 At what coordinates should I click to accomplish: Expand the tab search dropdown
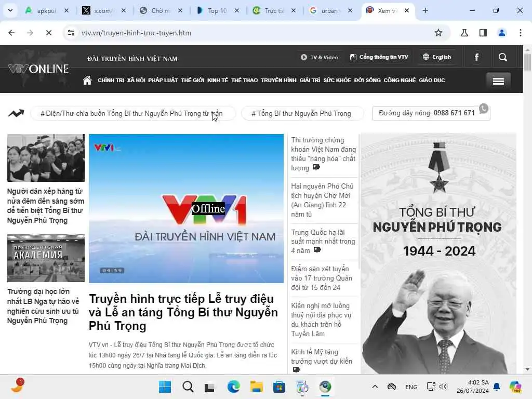pos(10,10)
